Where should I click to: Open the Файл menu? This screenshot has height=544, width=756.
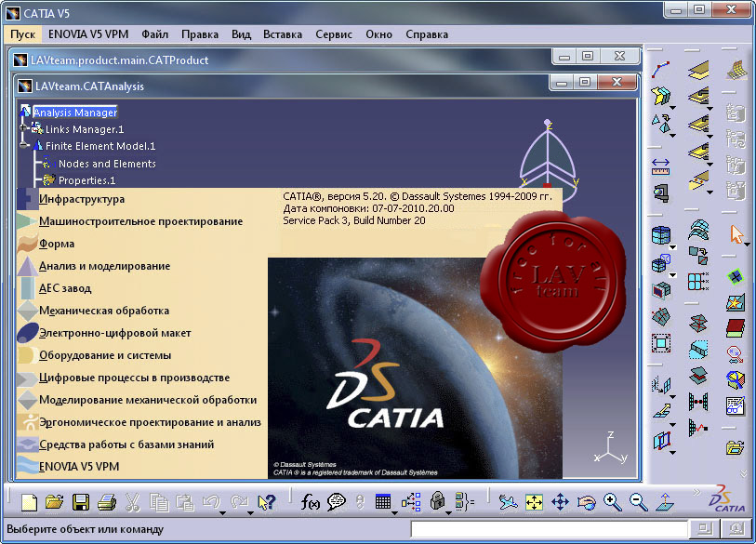[x=154, y=34]
